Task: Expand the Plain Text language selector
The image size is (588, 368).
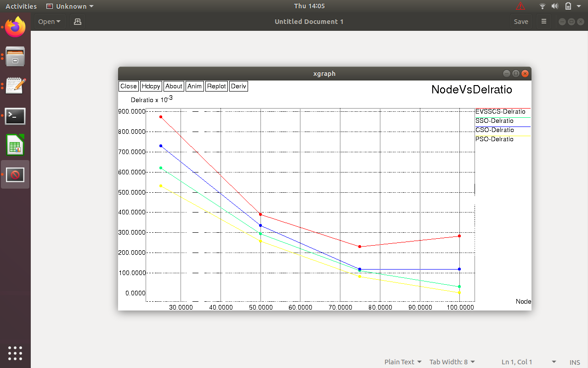Action: [403, 362]
